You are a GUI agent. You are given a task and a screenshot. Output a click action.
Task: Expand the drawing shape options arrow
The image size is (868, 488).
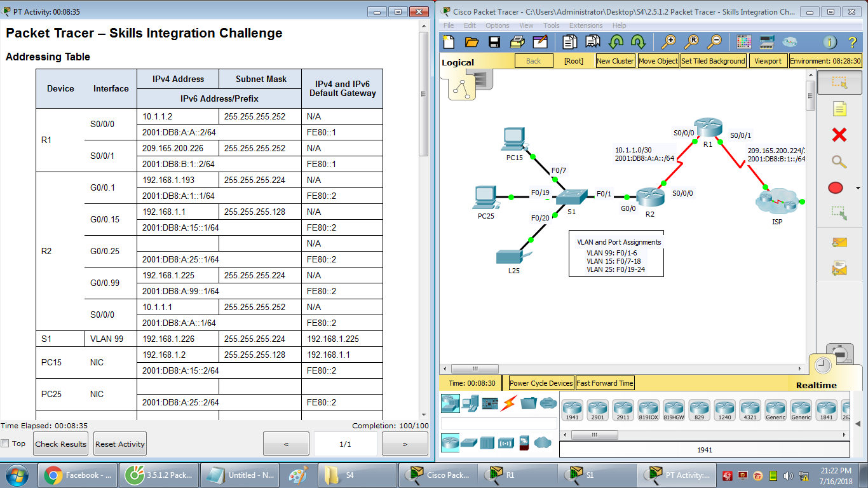click(x=857, y=187)
